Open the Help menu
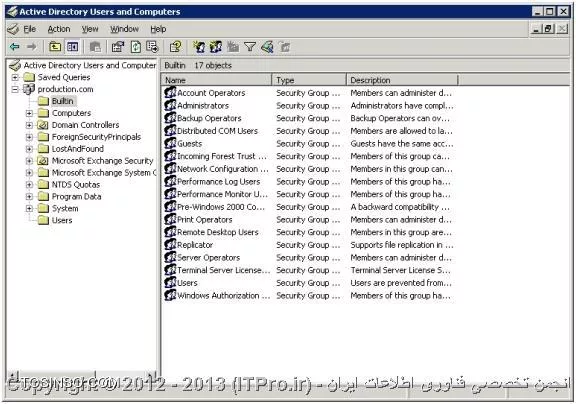The image size is (576, 404). pos(158,29)
